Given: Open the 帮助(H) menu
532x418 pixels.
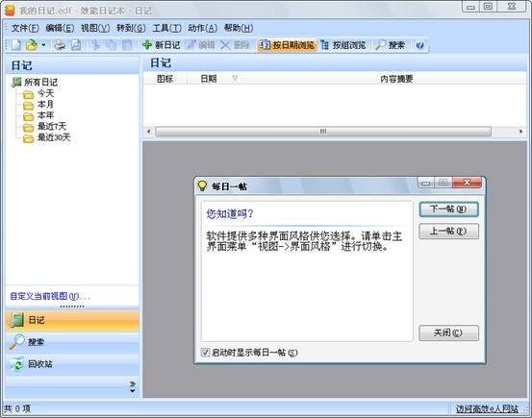Looking at the screenshot, I should [239, 28].
